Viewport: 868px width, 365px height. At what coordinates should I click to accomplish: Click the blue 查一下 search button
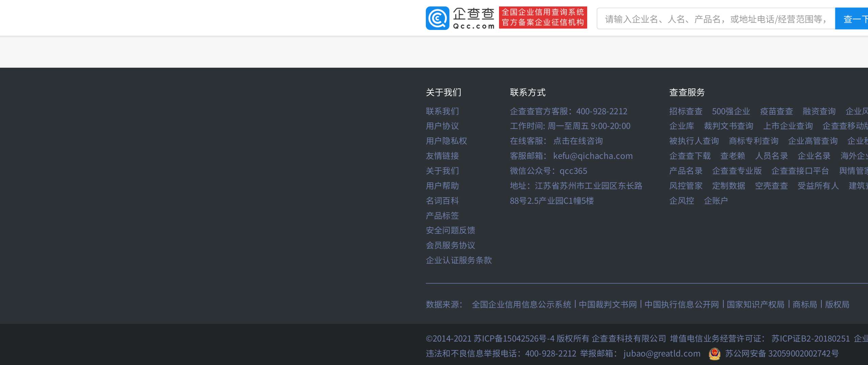pos(851,19)
